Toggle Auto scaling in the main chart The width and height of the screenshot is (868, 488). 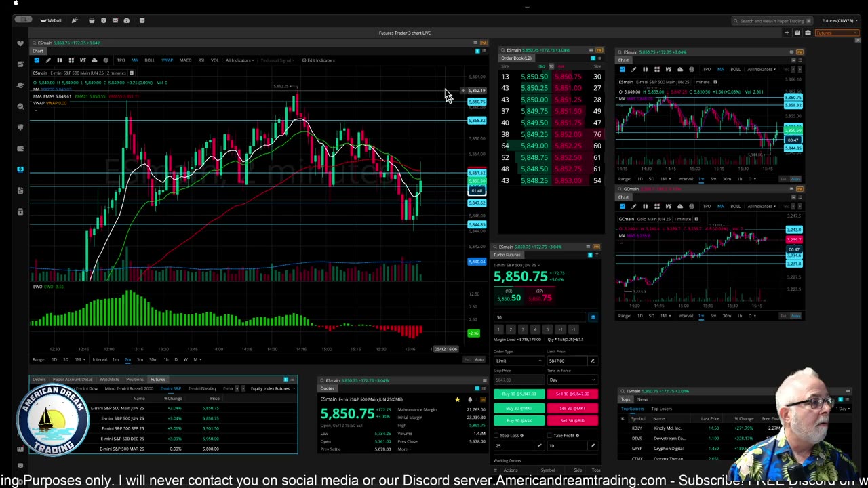click(479, 359)
